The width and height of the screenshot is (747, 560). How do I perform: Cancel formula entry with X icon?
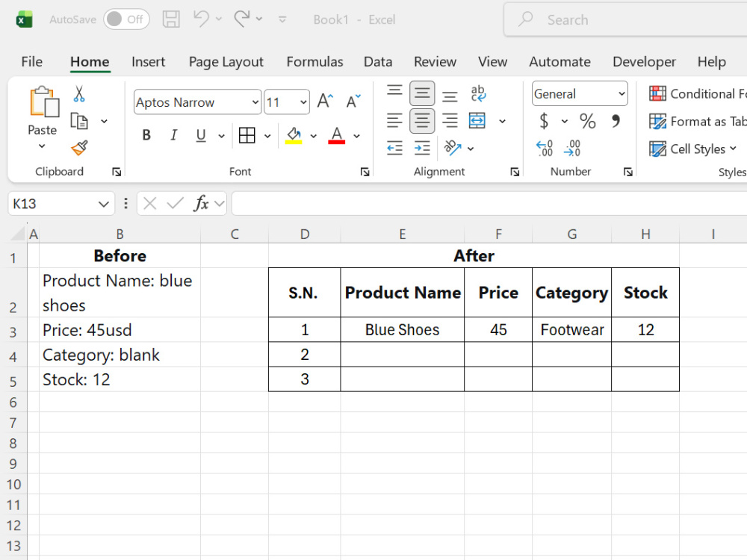coord(149,204)
